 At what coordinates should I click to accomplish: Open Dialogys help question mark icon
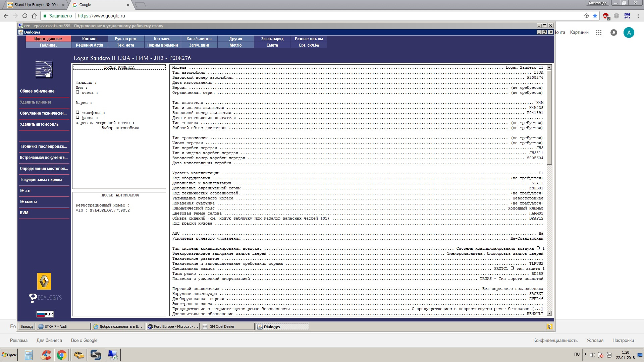pos(33,298)
